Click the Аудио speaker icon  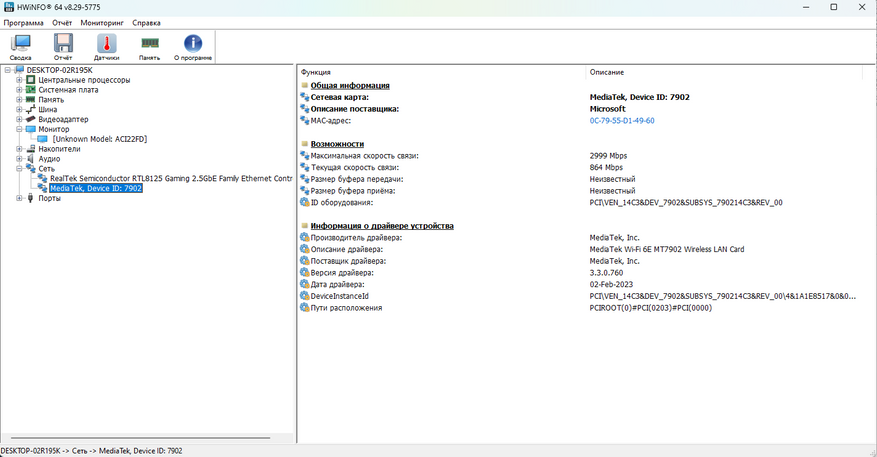tap(31, 159)
